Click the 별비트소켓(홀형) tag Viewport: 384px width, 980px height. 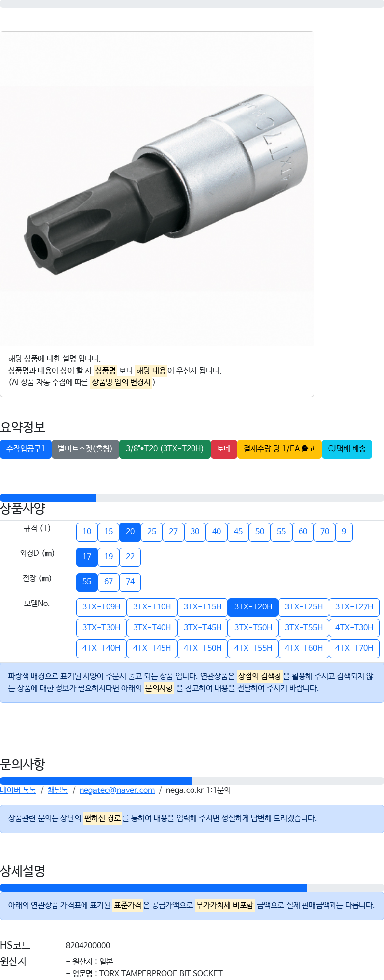click(85, 449)
